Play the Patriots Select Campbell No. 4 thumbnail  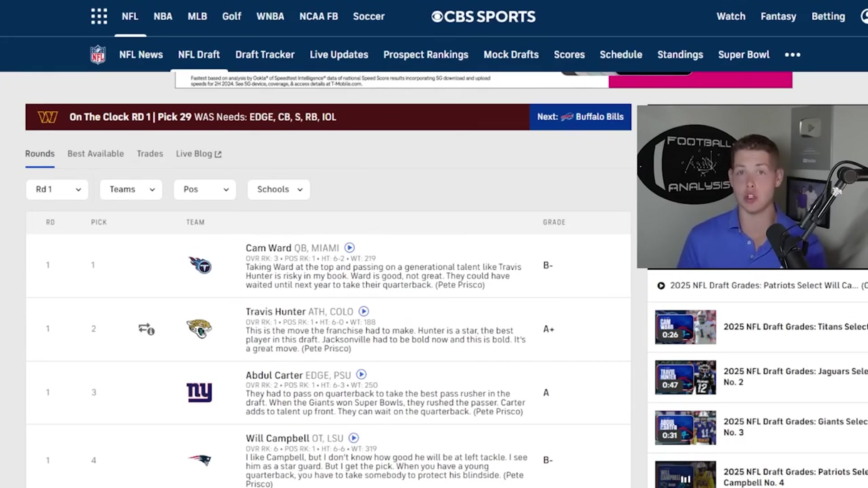click(685, 474)
